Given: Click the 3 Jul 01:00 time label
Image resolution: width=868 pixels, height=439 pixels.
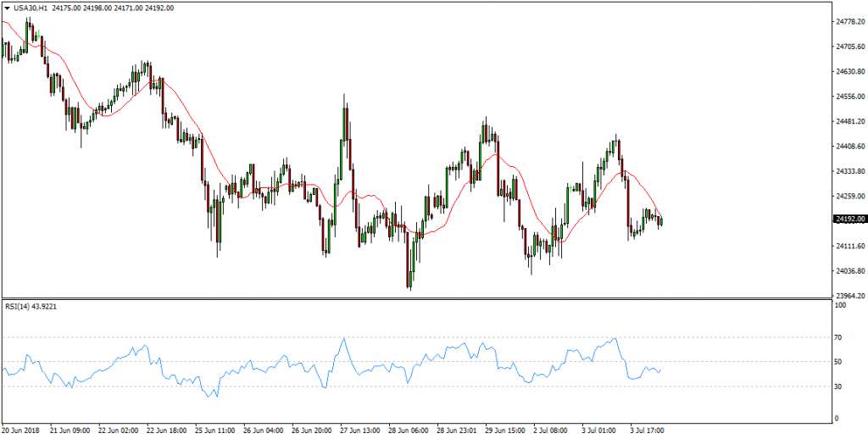Looking at the screenshot, I should (x=599, y=430).
